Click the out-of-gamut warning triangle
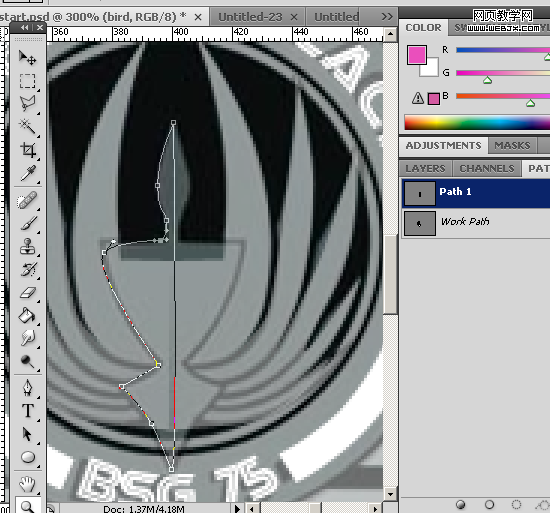The image size is (550, 513). coord(418,98)
